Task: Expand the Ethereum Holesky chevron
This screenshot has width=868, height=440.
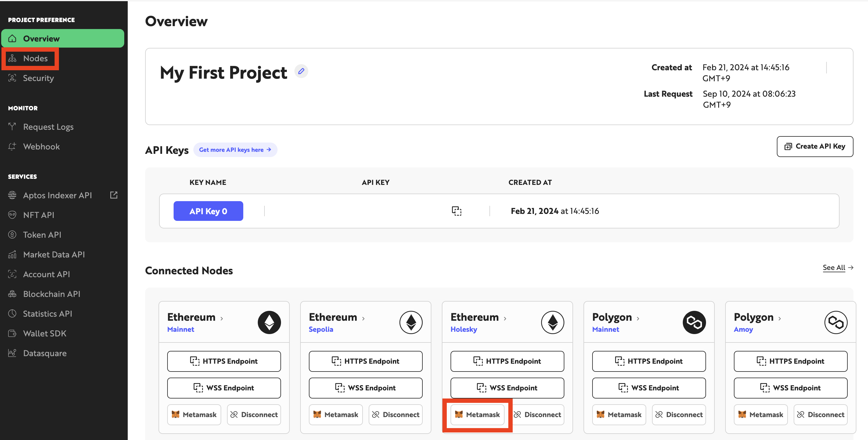Action: pyautogui.click(x=505, y=318)
